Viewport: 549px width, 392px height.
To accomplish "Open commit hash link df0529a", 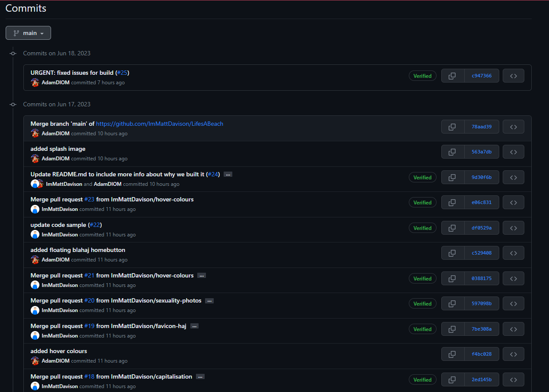I will coord(482,228).
